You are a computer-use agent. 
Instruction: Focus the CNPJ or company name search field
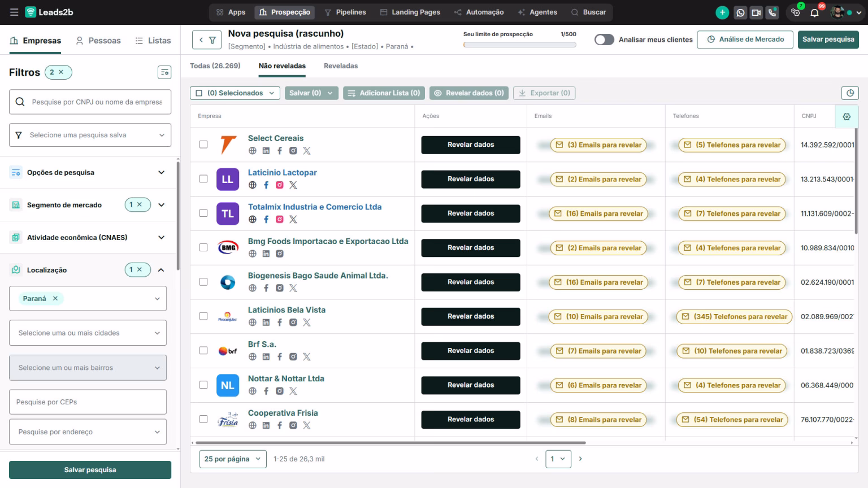pos(90,102)
